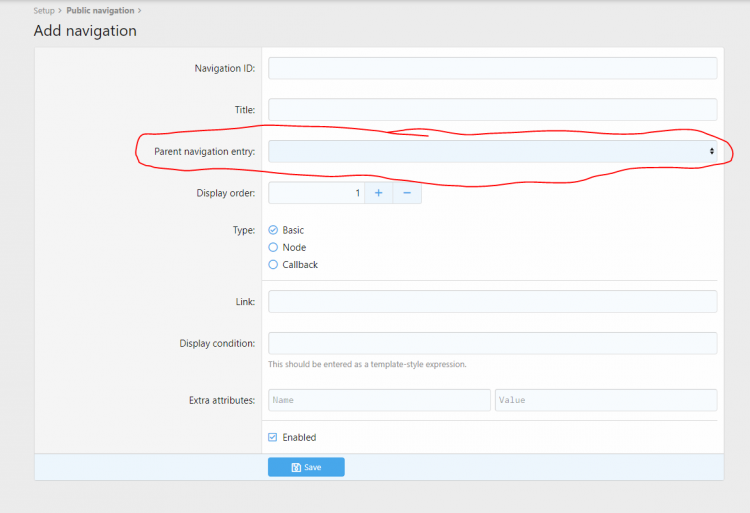
Task: Focus the Navigation ID text field
Action: tap(492, 68)
